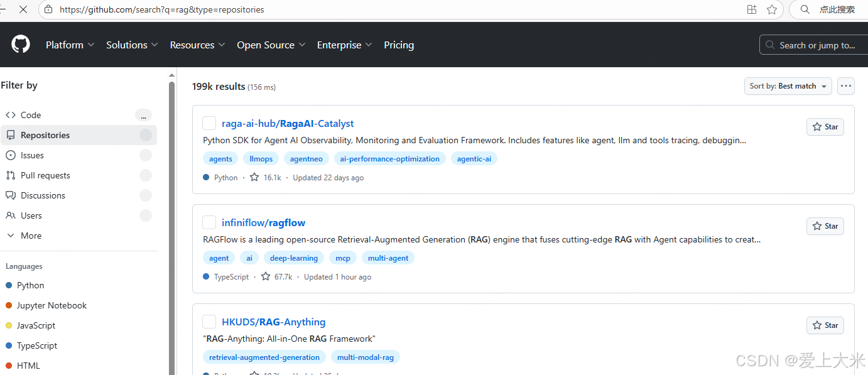Click the deep-learning topic tag
This screenshot has height=375, width=868.
point(294,258)
